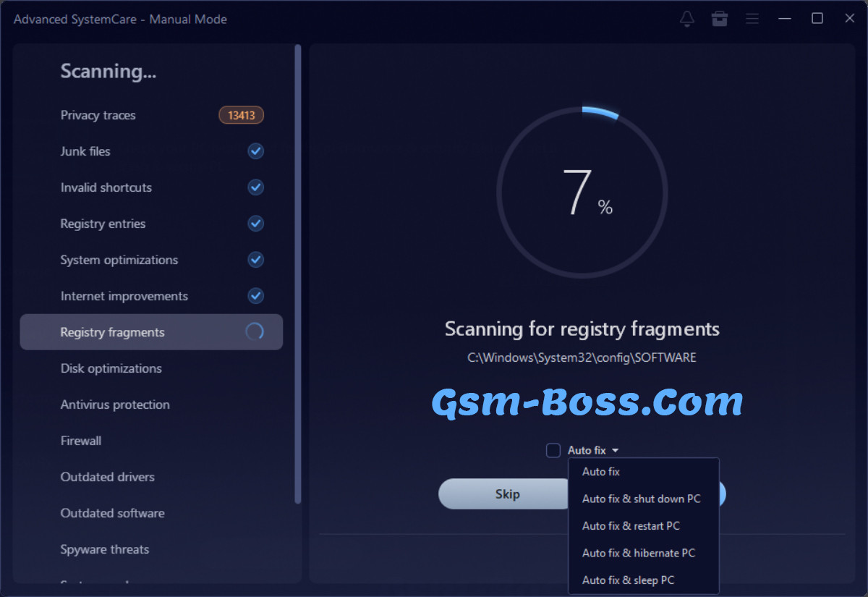The image size is (868, 597).
Task: Toggle the Registry entries checkmark
Action: pos(255,224)
